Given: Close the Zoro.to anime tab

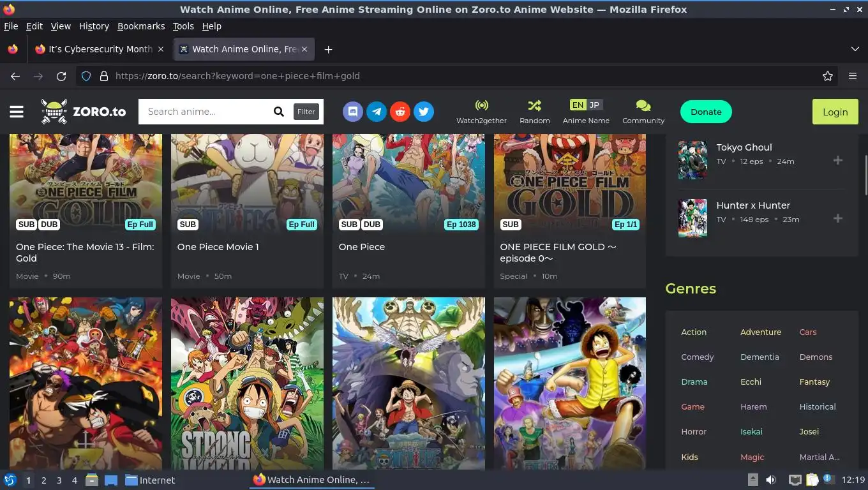Looking at the screenshot, I should [304, 49].
